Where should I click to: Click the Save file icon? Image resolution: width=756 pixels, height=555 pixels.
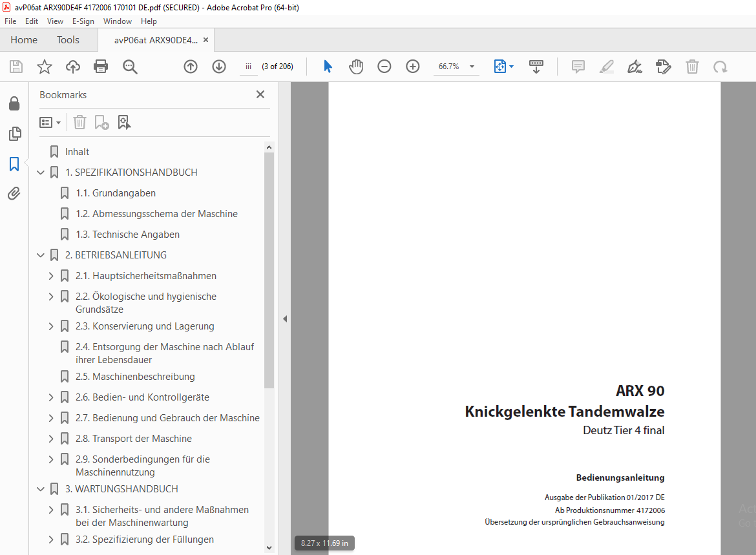(x=16, y=67)
